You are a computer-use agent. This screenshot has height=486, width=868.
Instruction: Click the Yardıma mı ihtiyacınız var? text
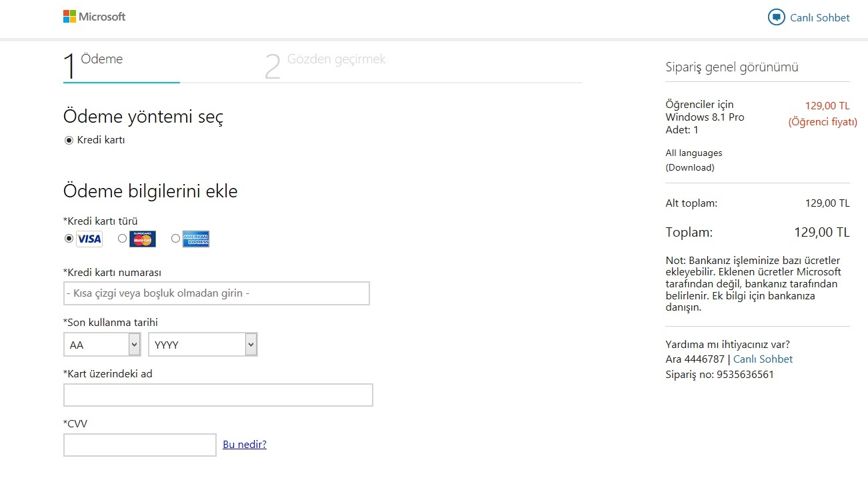pyautogui.click(x=728, y=345)
